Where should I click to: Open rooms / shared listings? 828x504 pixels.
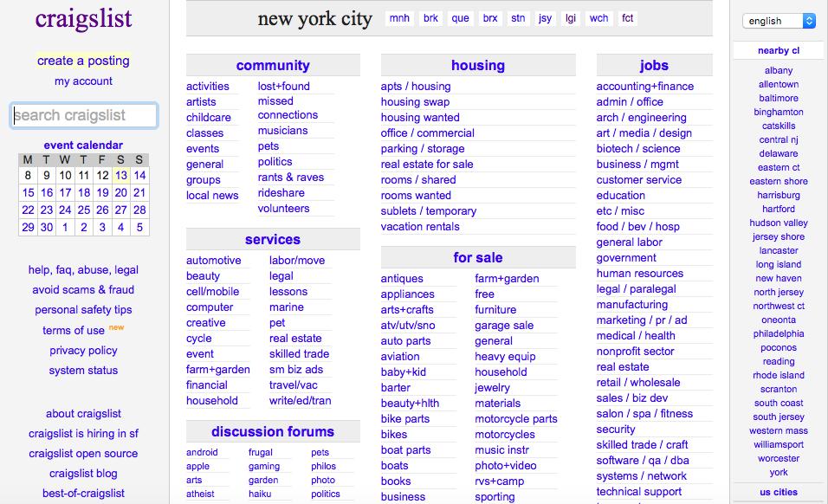pyautogui.click(x=418, y=180)
